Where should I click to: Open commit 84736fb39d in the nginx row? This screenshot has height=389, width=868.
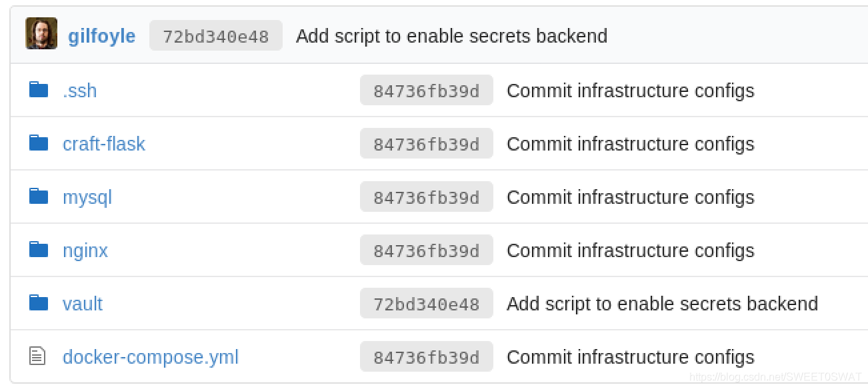(427, 250)
